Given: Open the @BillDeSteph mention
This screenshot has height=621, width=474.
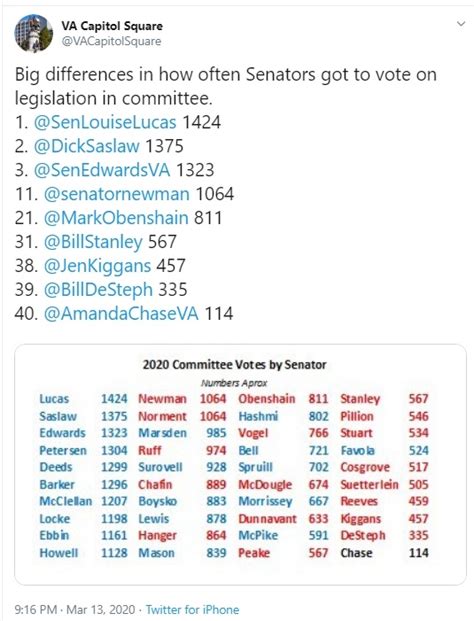Looking at the screenshot, I should pos(98,290).
